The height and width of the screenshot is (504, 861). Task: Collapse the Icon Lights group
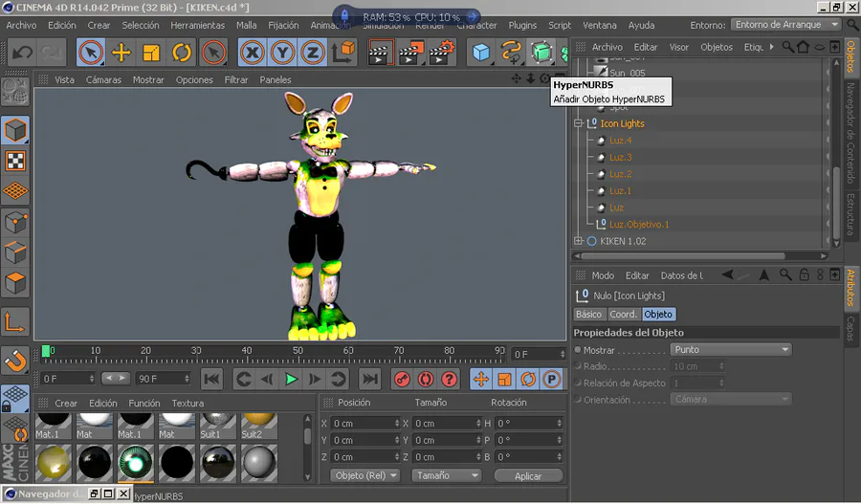[x=578, y=123]
